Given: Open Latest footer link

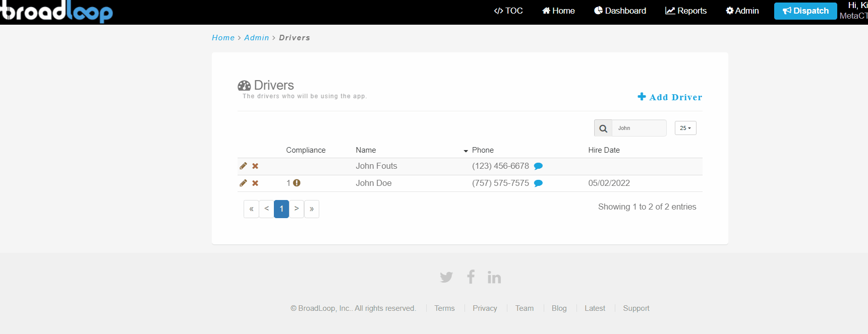Looking at the screenshot, I should pos(595,308).
